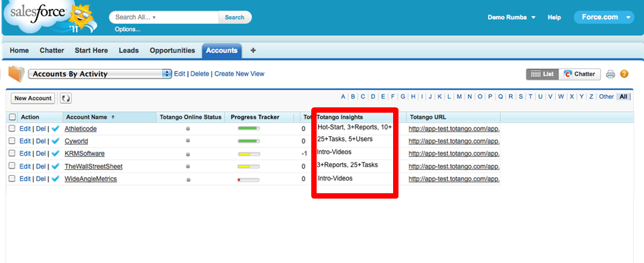Open the KRMSoftware account link
The height and width of the screenshot is (263, 644).
click(x=85, y=154)
